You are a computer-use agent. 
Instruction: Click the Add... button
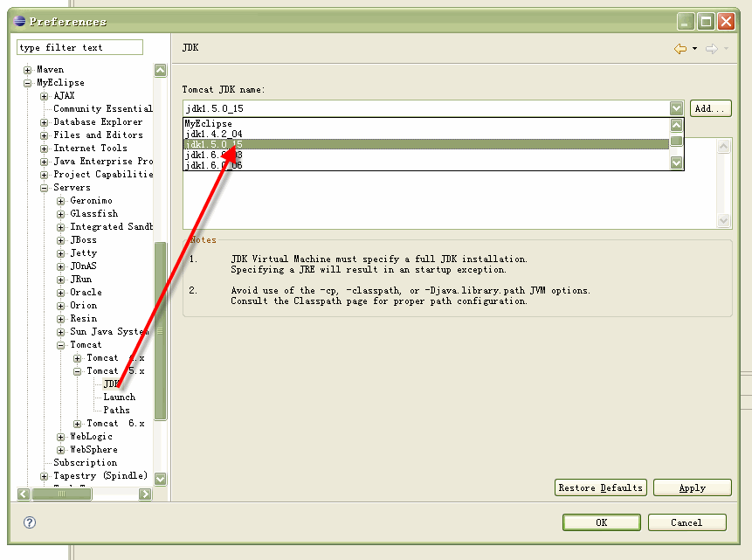pos(710,108)
